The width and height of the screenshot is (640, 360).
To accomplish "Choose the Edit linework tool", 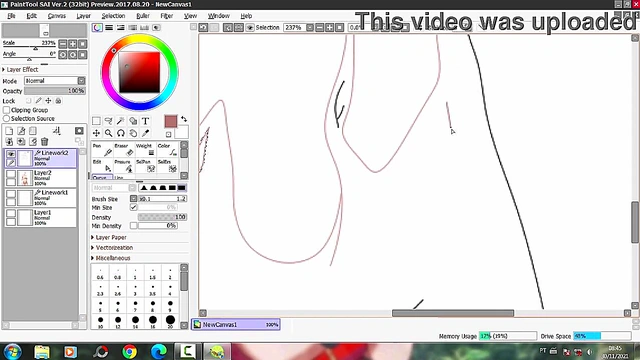I will [102, 166].
